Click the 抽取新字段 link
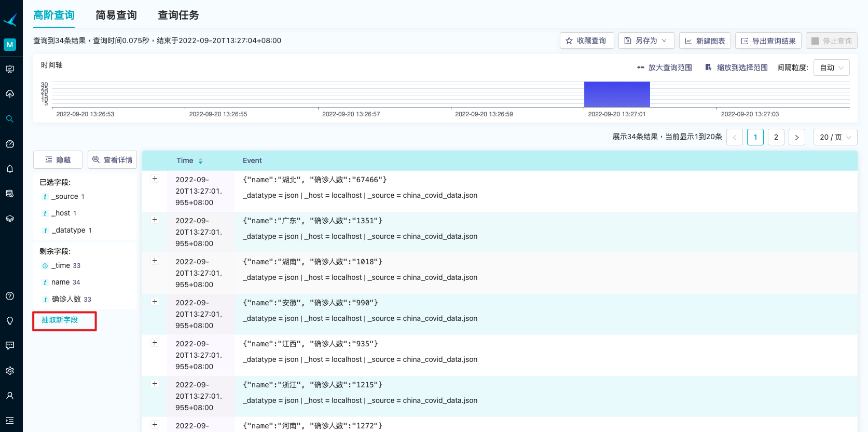Image resolution: width=868 pixels, height=432 pixels. click(x=60, y=320)
